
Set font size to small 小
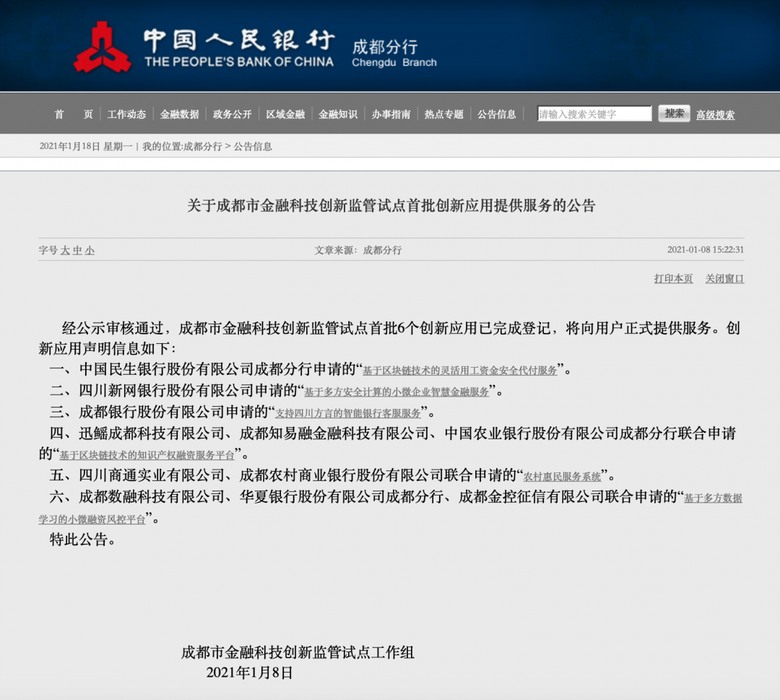coord(90,251)
